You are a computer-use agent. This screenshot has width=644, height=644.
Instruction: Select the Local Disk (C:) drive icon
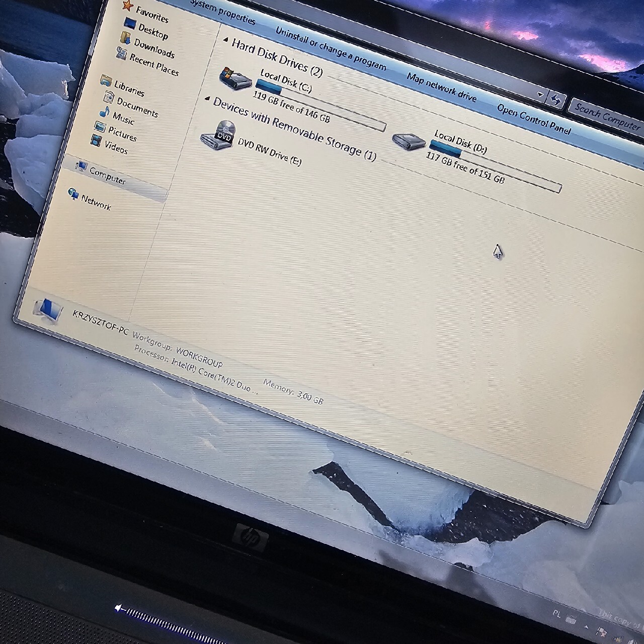(x=235, y=78)
